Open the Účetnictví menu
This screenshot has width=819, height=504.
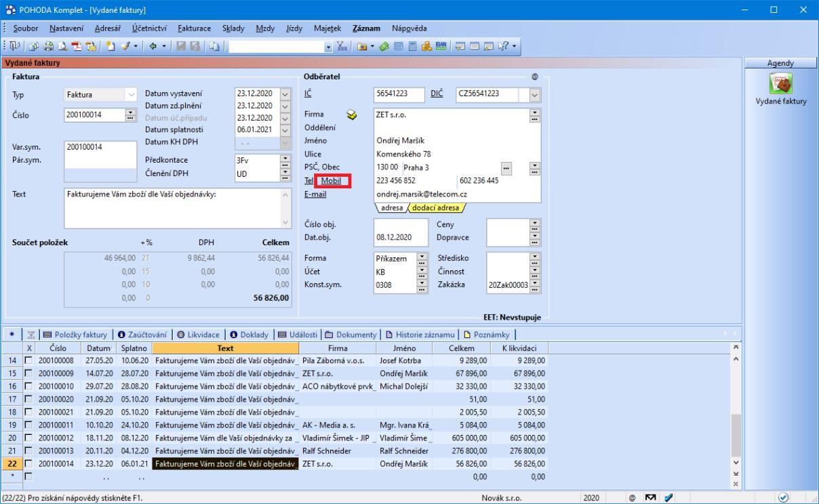[x=151, y=28]
